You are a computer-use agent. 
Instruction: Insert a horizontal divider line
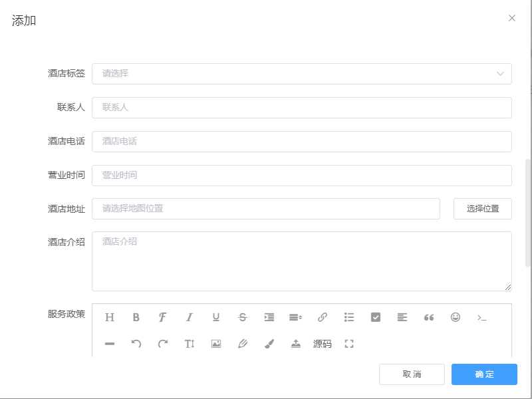110,344
